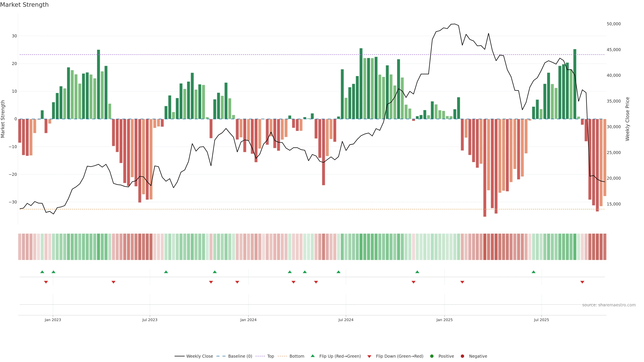
Task: Click the flip up marker just before Jul 2024
Action: (338, 272)
